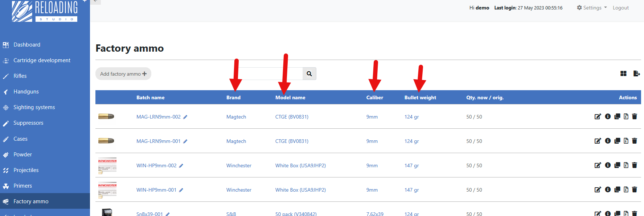Show info for the MAG-LRN9mm-001 batch
Viewport: 644px width, 216px height.
click(x=608, y=141)
